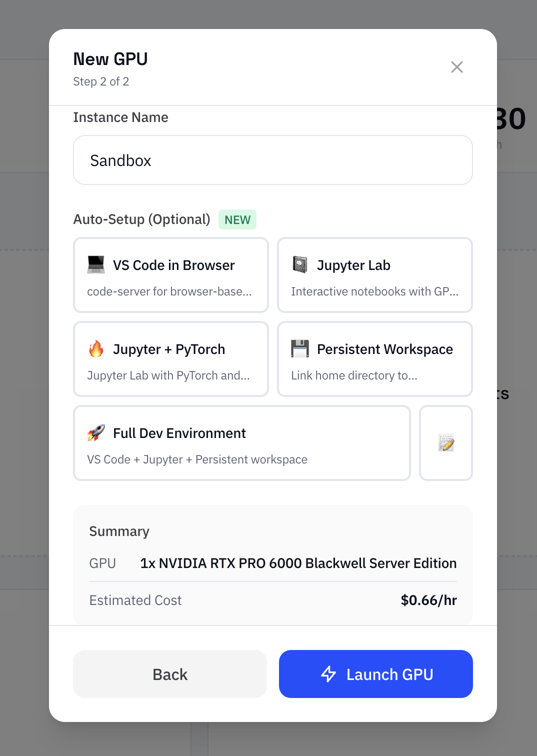Click the NVIDIA RTX PRO 6000 summary text

click(x=298, y=563)
